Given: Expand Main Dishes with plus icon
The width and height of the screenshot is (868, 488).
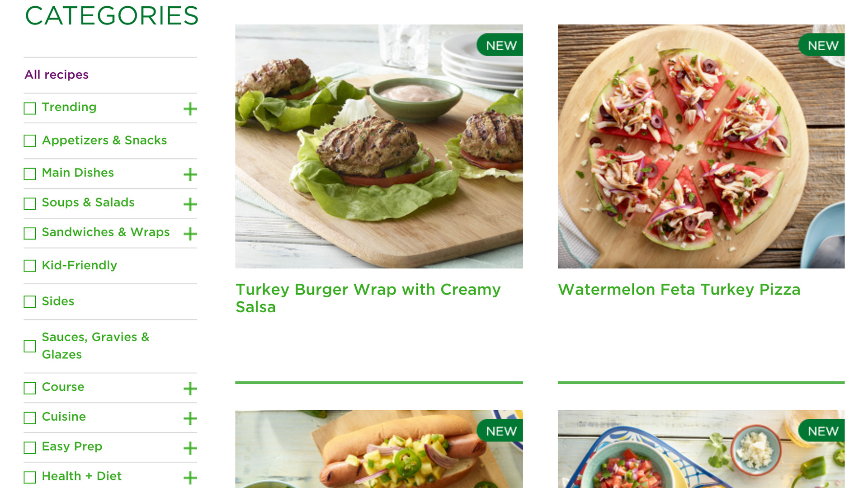Looking at the screenshot, I should click(x=190, y=174).
